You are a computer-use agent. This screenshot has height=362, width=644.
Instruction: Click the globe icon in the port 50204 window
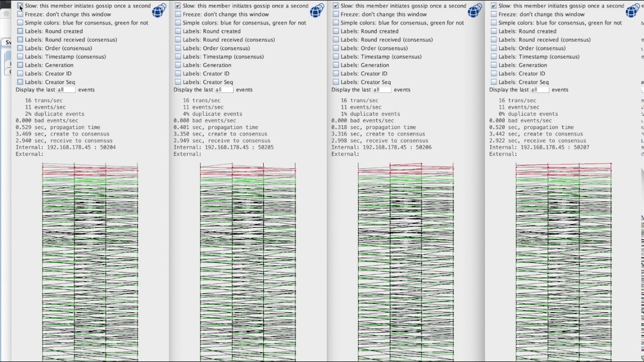click(159, 10)
